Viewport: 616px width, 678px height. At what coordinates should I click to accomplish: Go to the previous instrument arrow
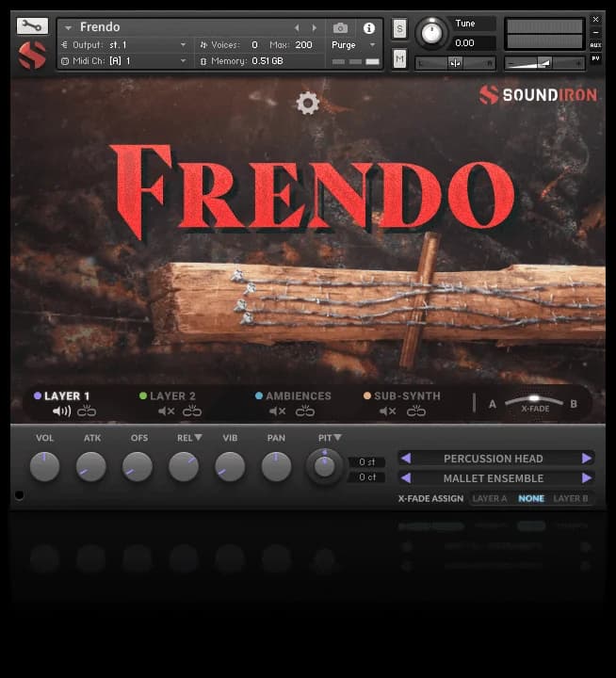pos(297,28)
